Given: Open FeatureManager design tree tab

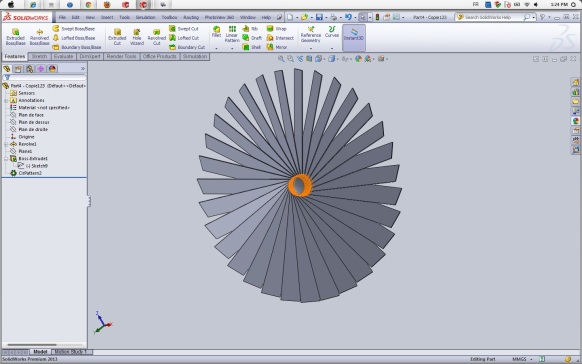Looking at the screenshot, I should [x=7, y=69].
